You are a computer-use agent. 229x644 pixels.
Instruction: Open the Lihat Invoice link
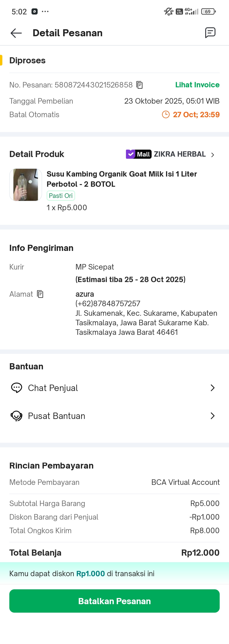tap(197, 85)
